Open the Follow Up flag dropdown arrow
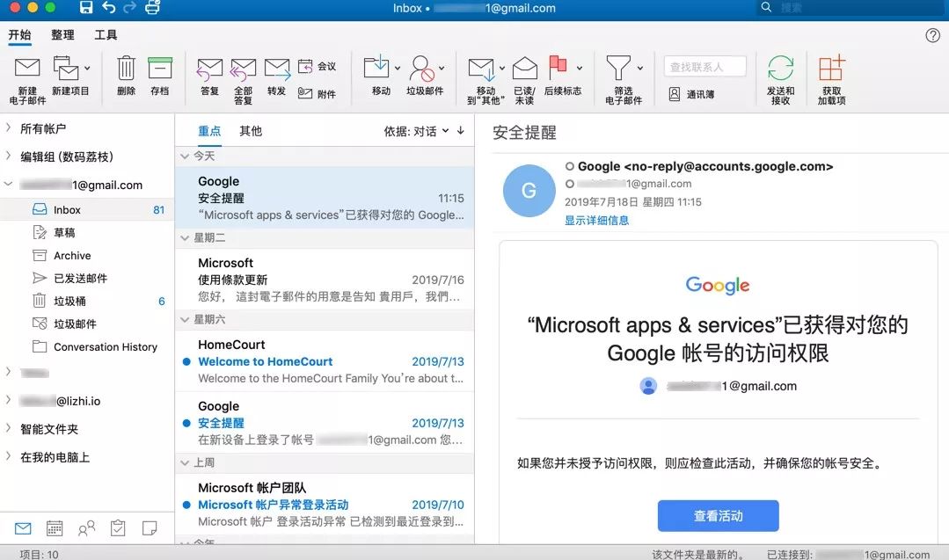This screenshot has width=949, height=560. click(580, 68)
